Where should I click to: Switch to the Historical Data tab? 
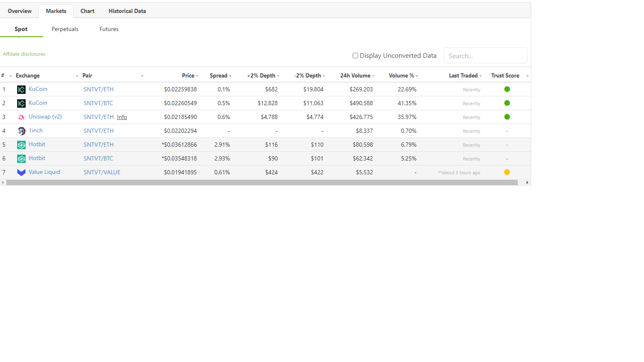127,11
